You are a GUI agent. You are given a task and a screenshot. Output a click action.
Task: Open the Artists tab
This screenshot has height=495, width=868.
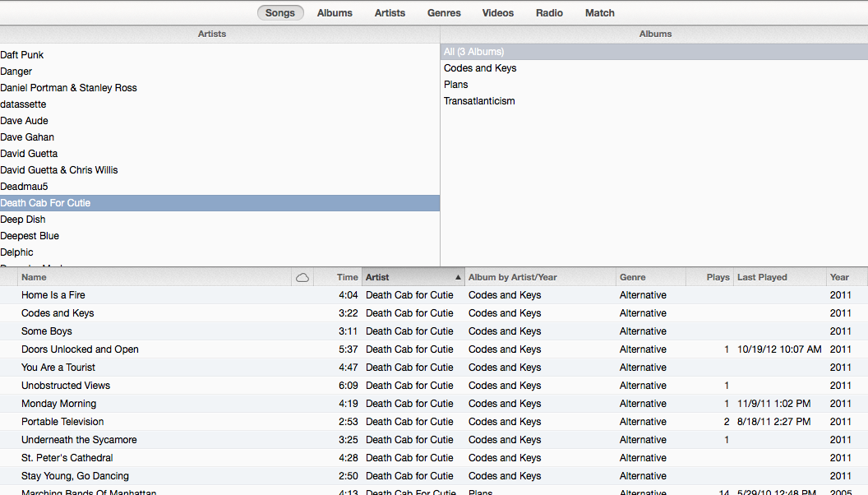390,12
